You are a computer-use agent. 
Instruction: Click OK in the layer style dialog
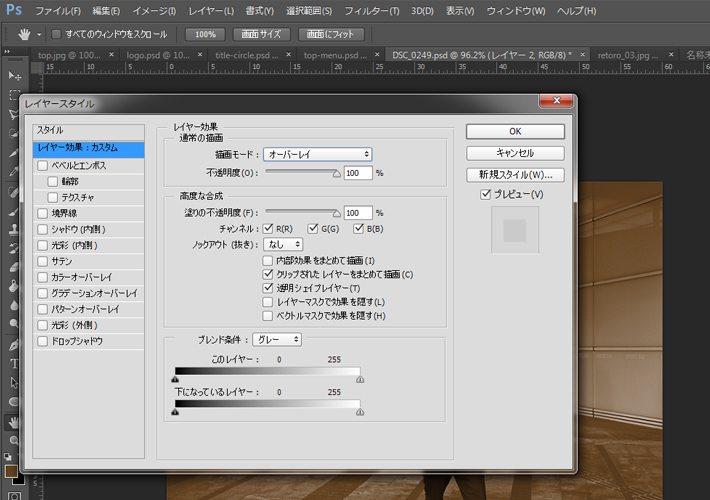(x=515, y=131)
